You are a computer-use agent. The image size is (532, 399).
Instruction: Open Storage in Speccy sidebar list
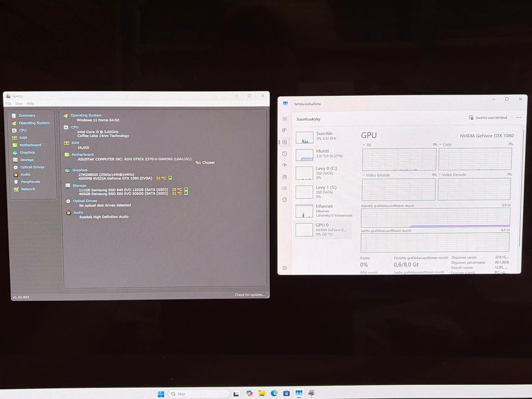click(x=27, y=160)
